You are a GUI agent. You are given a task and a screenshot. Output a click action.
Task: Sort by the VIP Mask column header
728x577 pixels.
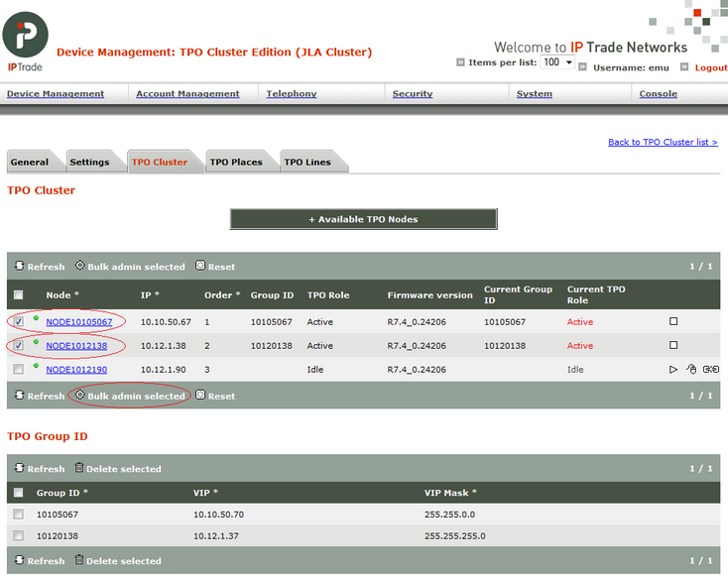click(x=450, y=493)
